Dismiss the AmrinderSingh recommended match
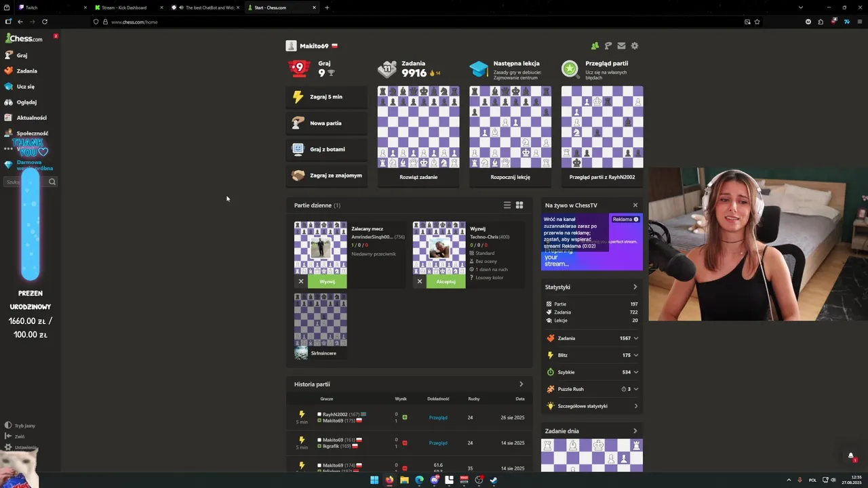868x488 pixels. click(301, 281)
